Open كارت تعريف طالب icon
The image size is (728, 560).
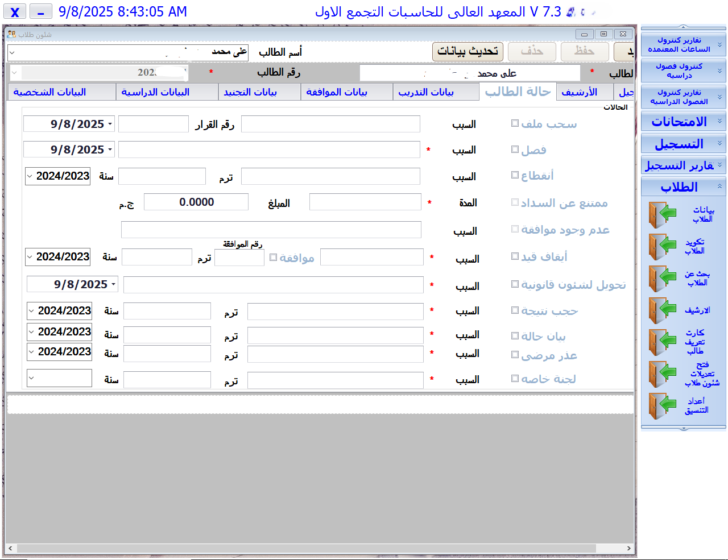pyautogui.click(x=661, y=342)
